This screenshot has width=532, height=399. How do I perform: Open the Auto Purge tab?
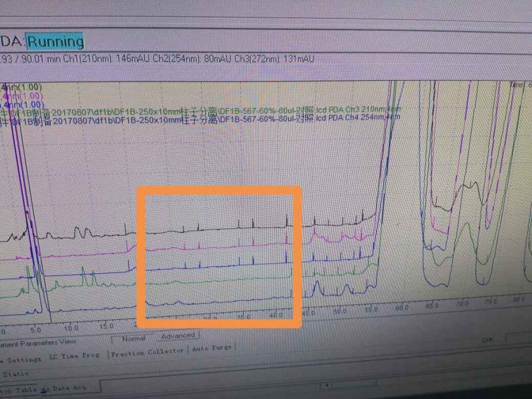pos(212,348)
